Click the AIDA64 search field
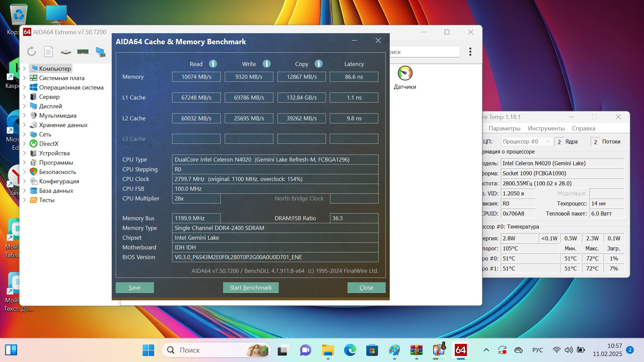644x362 pixels. tap(425, 52)
